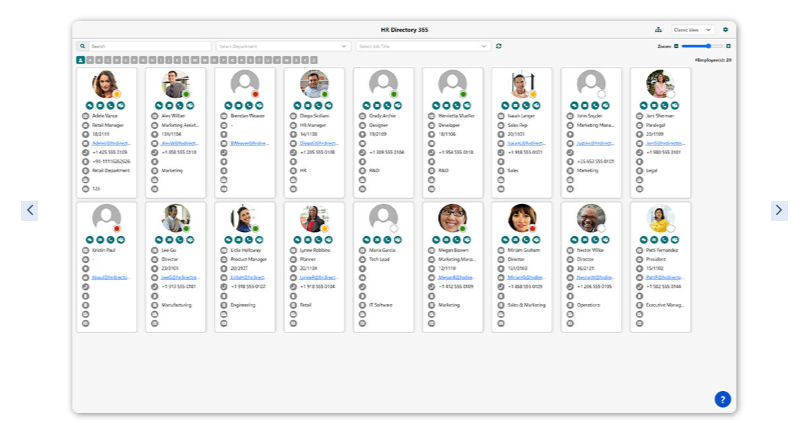The height and width of the screenshot is (423, 803).
Task: Open the Classic View dropdown
Action: click(692, 30)
